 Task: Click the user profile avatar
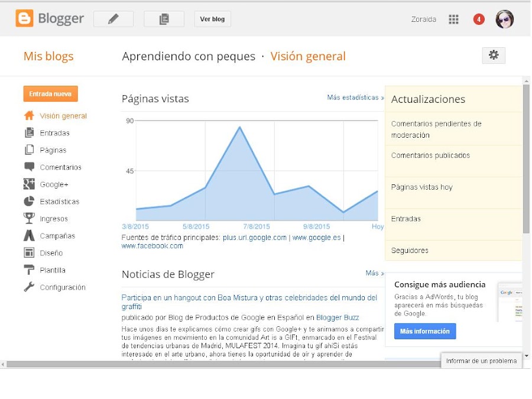pos(505,19)
